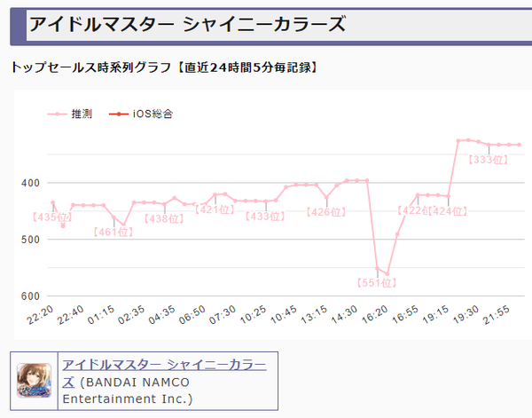Click the 10:45 x-axis time label
The image size is (532, 418).
[x=284, y=315]
